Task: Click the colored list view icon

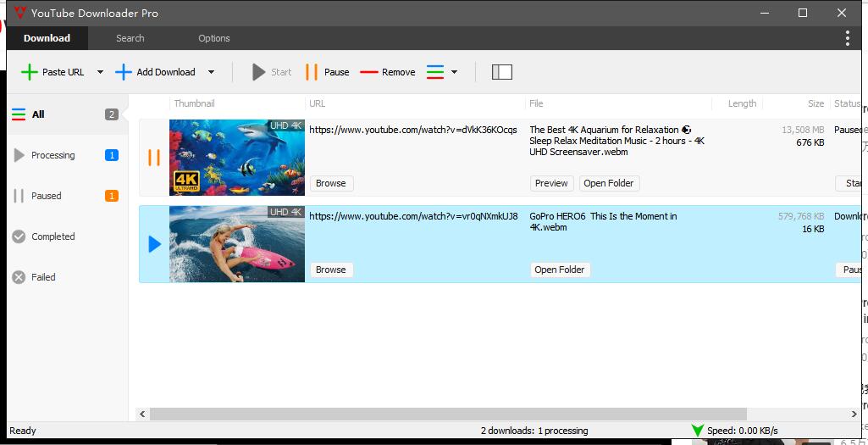Action: [435, 72]
